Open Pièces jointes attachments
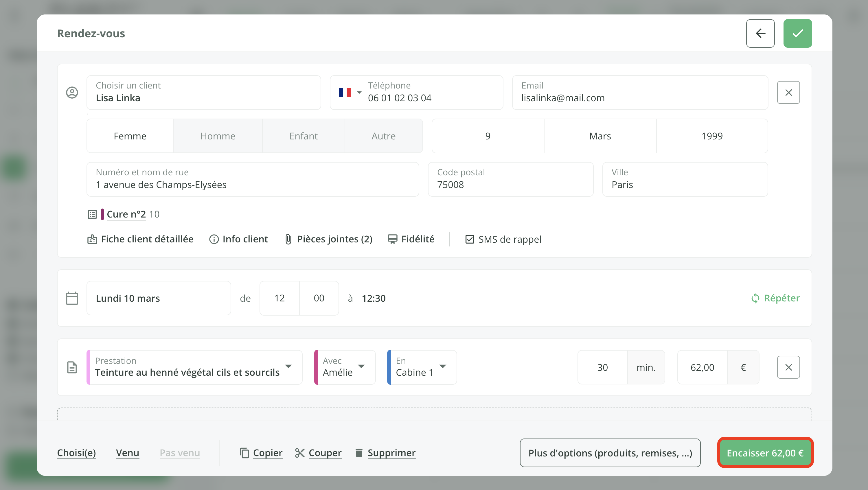The image size is (868, 490). click(334, 239)
